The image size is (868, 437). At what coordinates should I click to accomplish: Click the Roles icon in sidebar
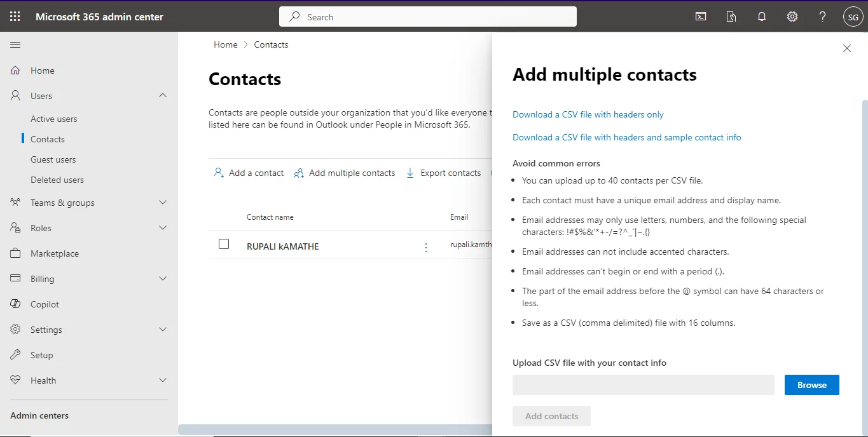tap(16, 228)
